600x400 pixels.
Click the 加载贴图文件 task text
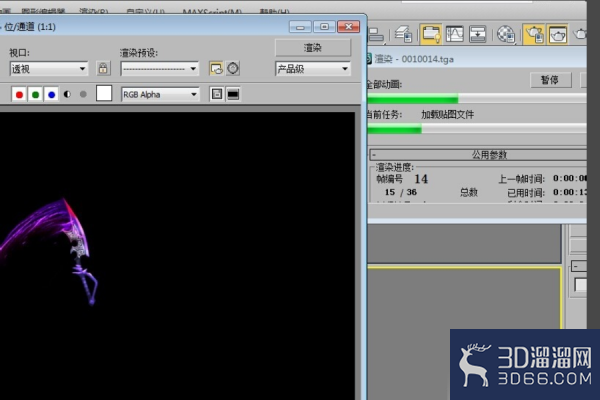coord(447,114)
